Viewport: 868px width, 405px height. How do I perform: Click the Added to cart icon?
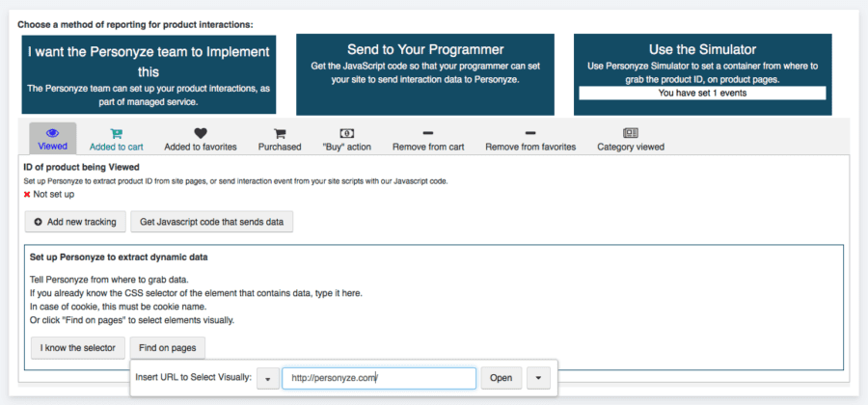(x=116, y=133)
